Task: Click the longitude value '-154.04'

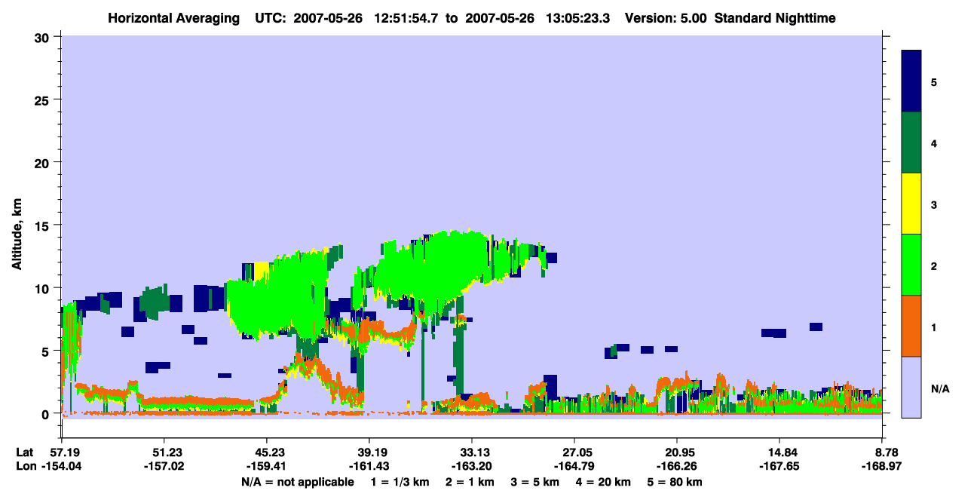Action: click(x=62, y=467)
